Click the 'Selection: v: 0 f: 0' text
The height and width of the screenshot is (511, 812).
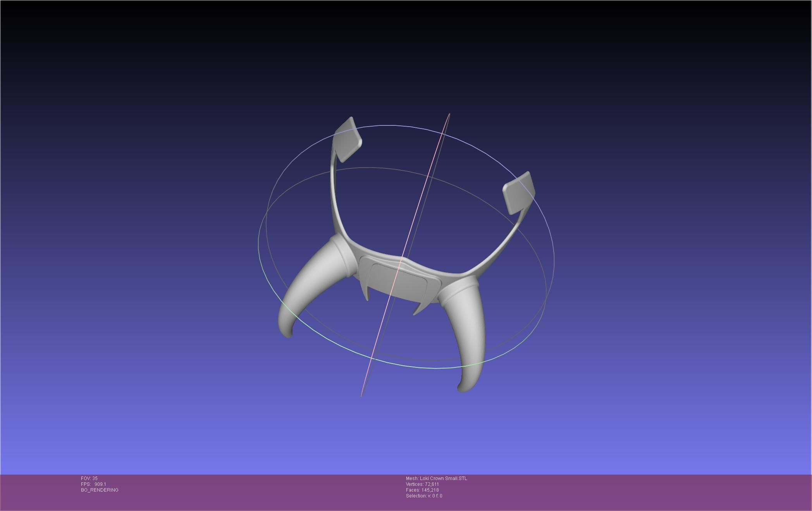(x=424, y=496)
